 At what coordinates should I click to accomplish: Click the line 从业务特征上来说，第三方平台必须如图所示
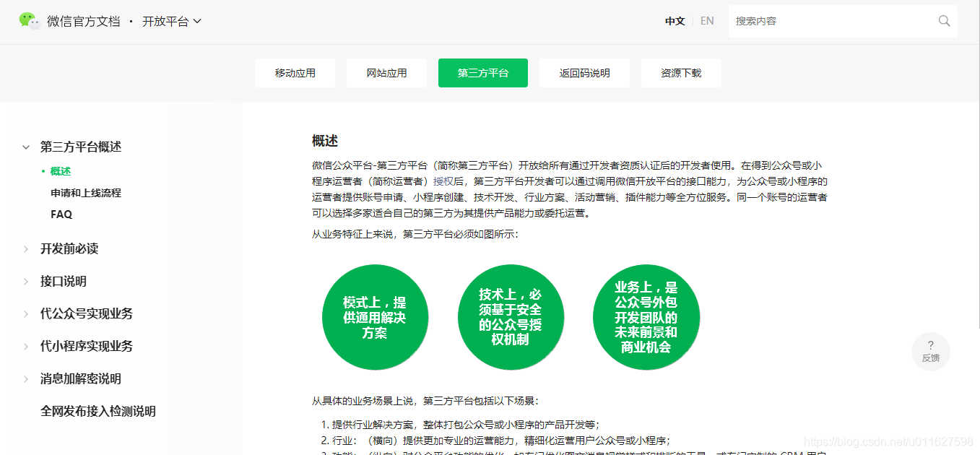click(x=415, y=234)
